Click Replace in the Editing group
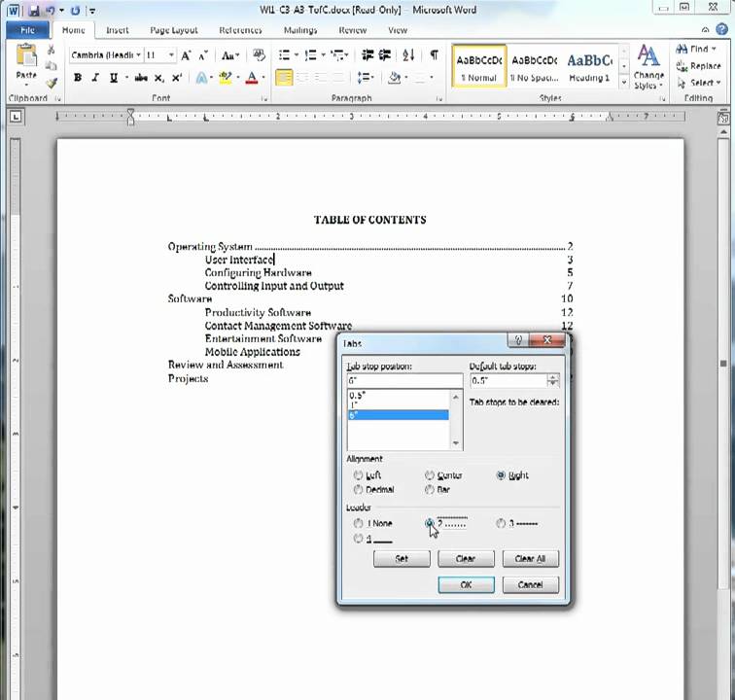This screenshot has width=735, height=700. 698,66
